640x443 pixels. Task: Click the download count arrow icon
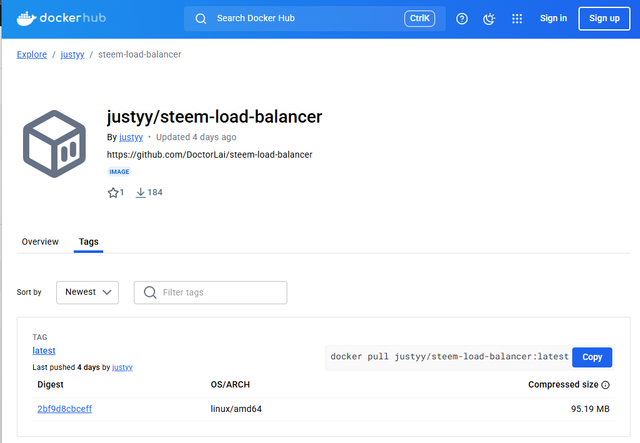[140, 192]
